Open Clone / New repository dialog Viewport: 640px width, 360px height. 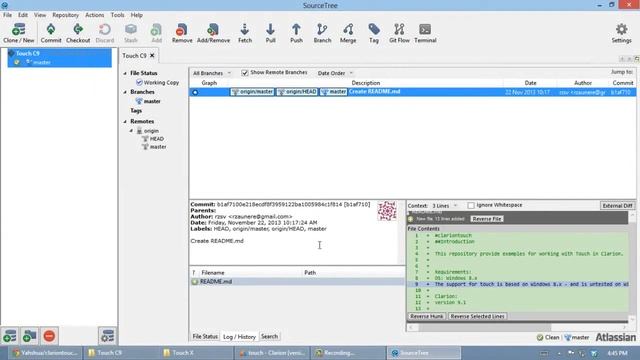(18, 33)
